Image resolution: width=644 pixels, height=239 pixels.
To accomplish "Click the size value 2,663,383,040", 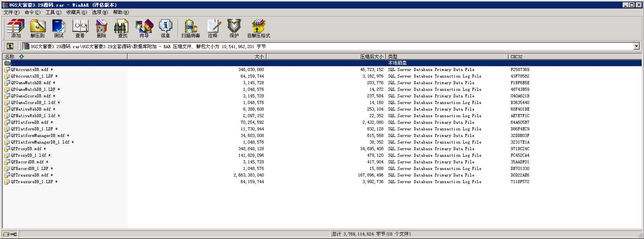I will pyautogui.click(x=249, y=175).
